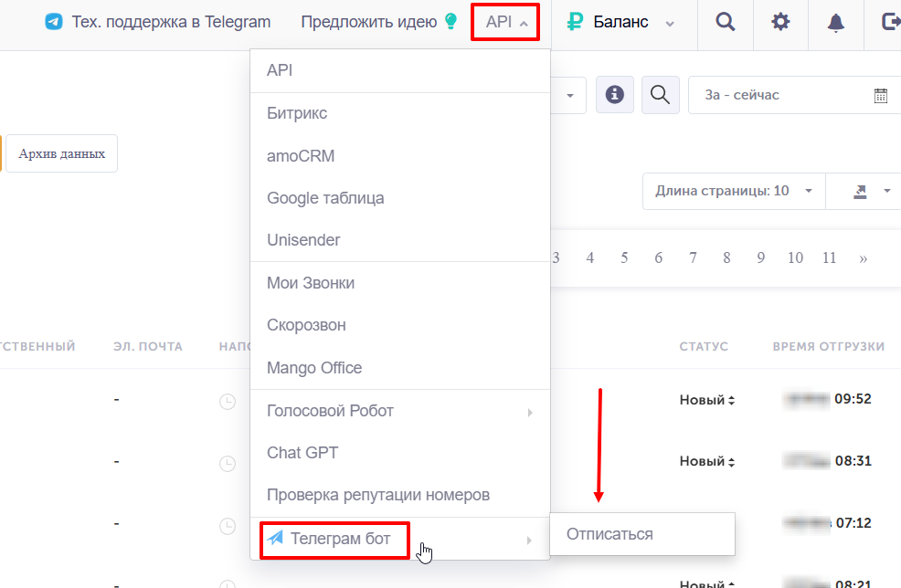Select Unisender menu entry

coord(400,240)
